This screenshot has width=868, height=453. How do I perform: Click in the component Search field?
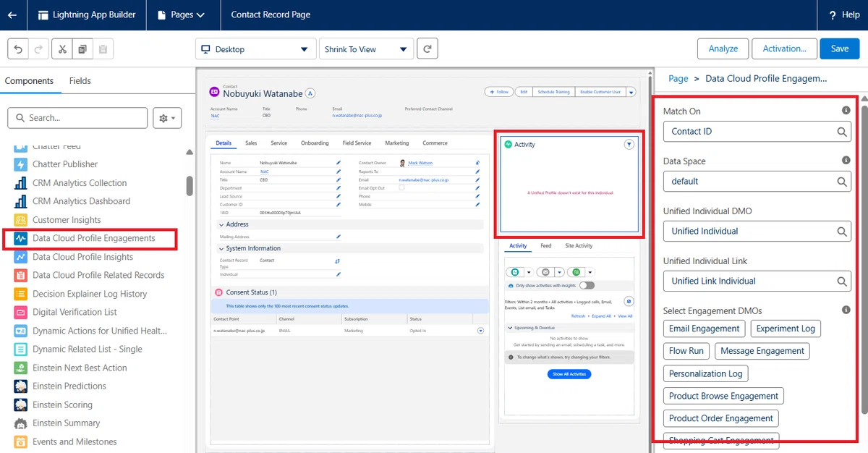[x=76, y=118]
